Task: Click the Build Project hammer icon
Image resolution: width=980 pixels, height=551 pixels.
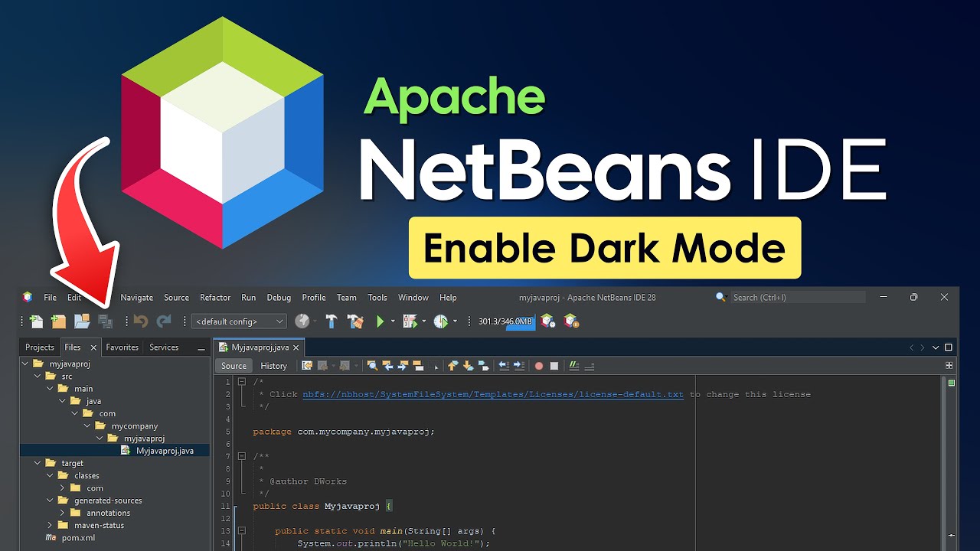Action: pyautogui.click(x=332, y=321)
